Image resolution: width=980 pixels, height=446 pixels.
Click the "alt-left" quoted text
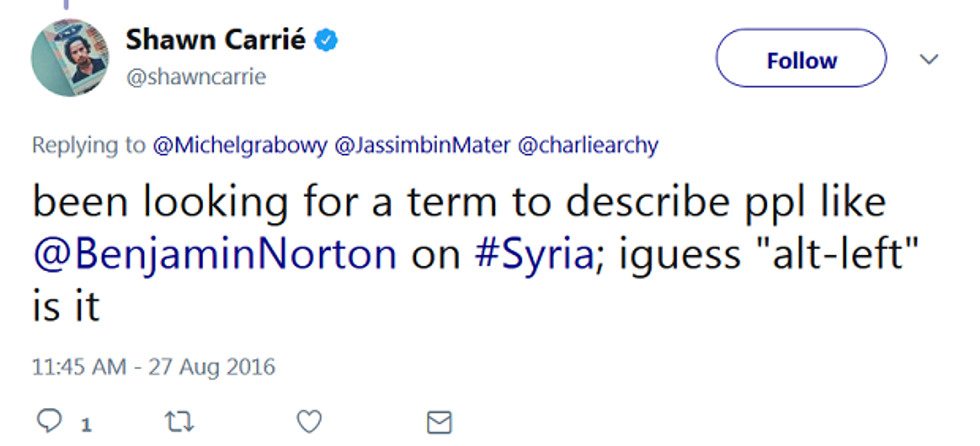[832, 254]
